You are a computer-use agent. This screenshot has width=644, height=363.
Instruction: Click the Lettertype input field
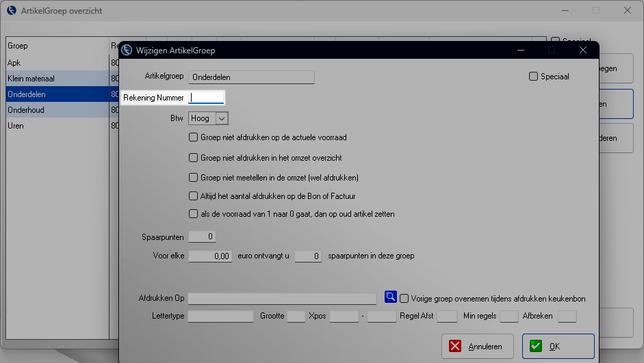[220, 317]
